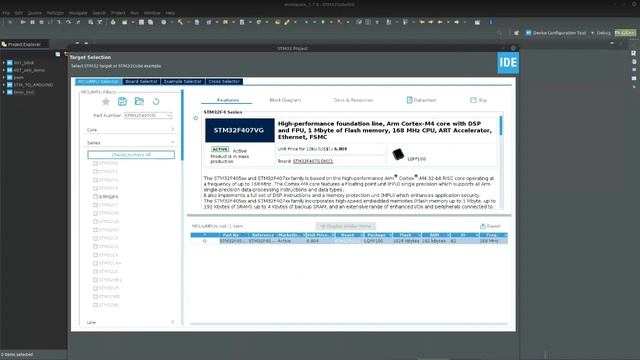Expand the pwm project tree node

4,78
